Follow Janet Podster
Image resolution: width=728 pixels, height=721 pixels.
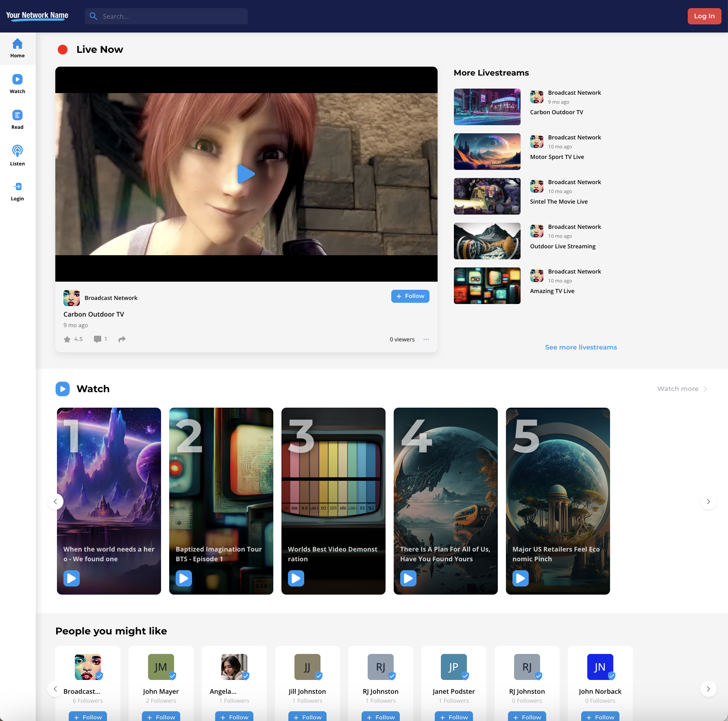pyautogui.click(x=453, y=717)
